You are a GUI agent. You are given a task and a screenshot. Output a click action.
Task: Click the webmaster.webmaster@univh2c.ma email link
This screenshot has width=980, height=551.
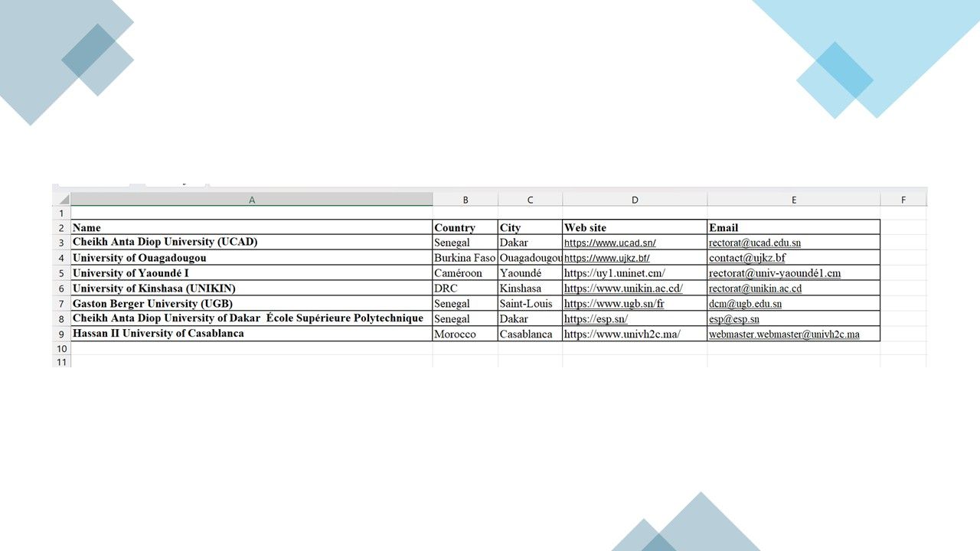point(784,334)
